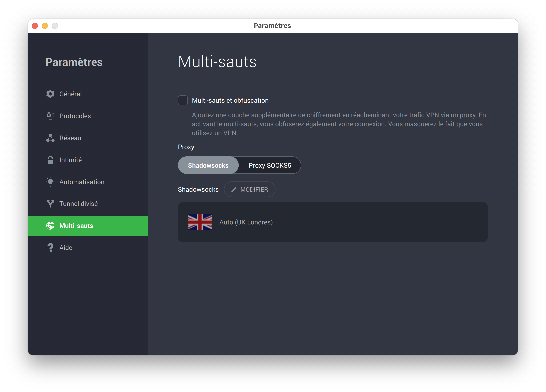This screenshot has width=546, height=392.
Task: Open the Général settings section
Action: 88,94
